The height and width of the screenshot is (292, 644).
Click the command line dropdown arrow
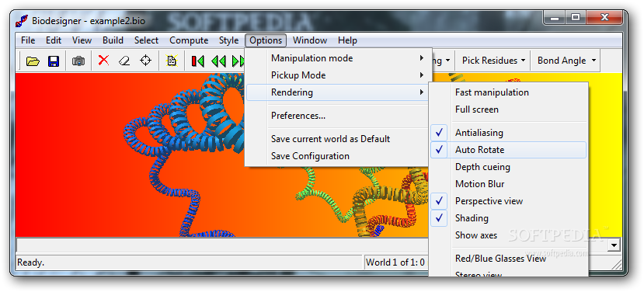(x=614, y=245)
